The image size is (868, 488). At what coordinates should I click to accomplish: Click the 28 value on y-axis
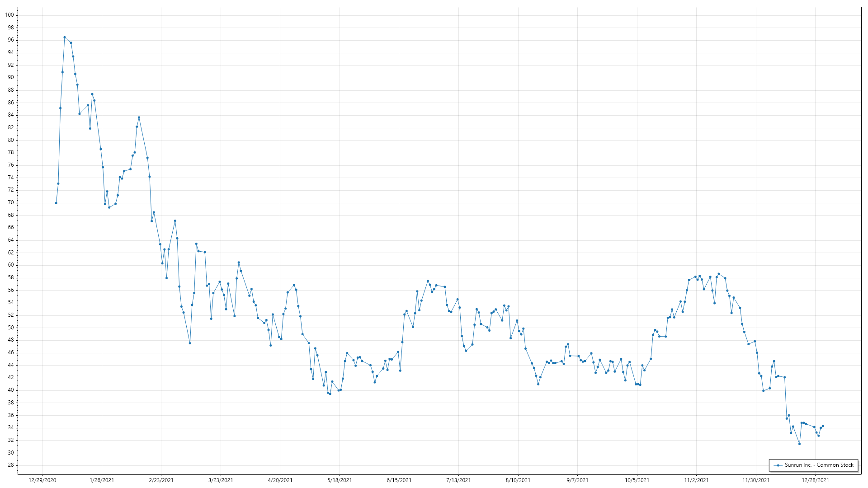click(10, 465)
